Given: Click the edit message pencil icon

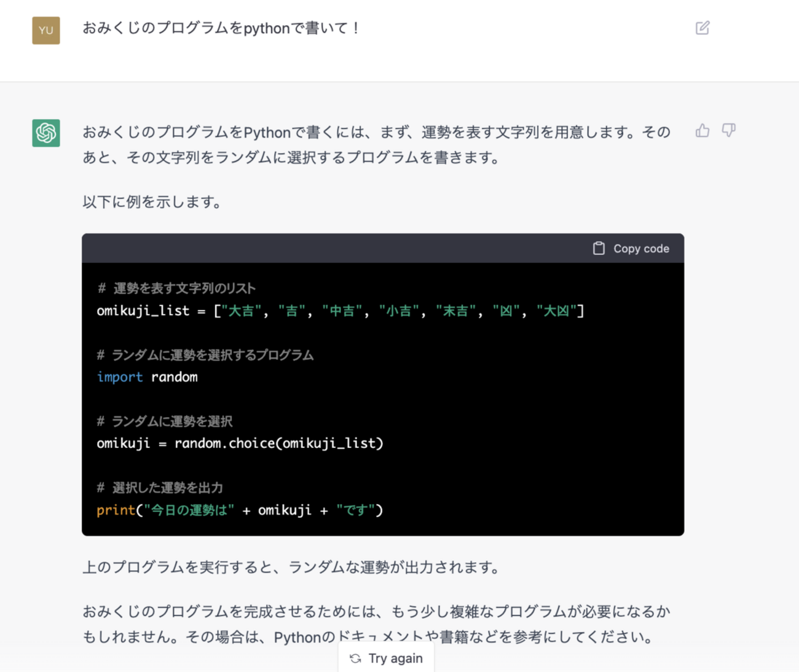Looking at the screenshot, I should point(703,28).
